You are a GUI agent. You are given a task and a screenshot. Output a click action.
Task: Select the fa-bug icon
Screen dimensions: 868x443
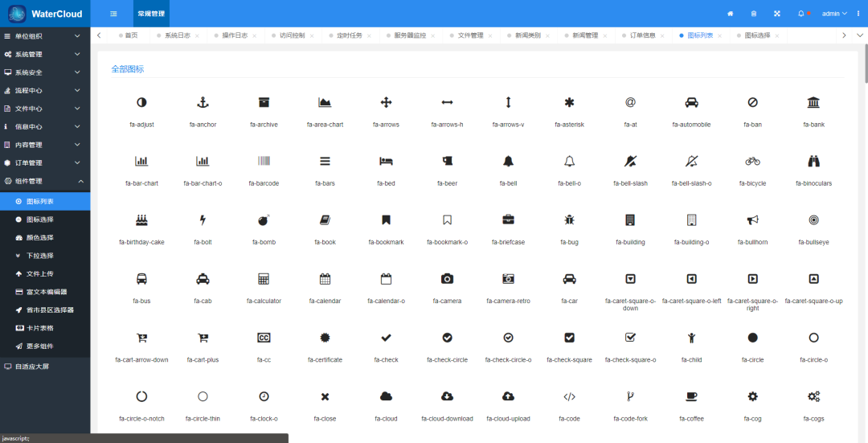tap(569, 219)
